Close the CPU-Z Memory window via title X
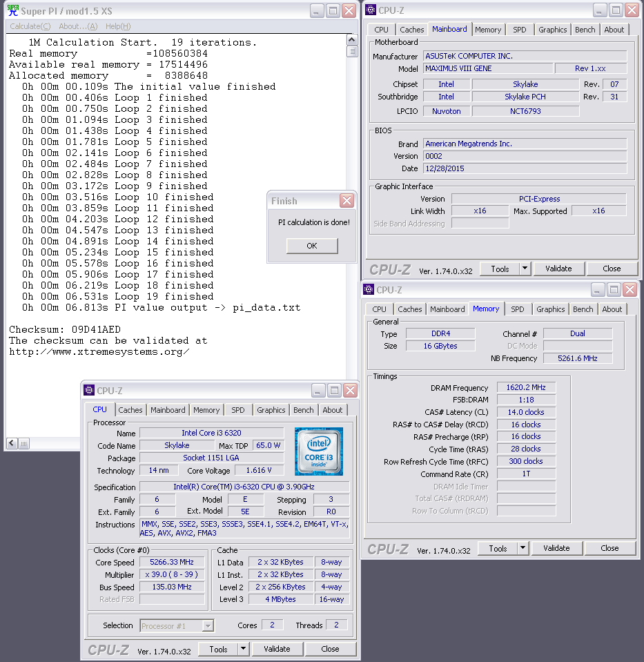Screen dimensions: 644x662 pyautogui.click(x=630, y=290)
